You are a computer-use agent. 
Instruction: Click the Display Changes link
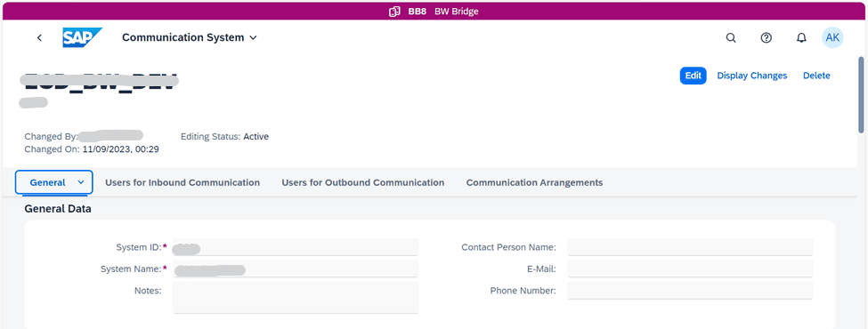point(751,76)
